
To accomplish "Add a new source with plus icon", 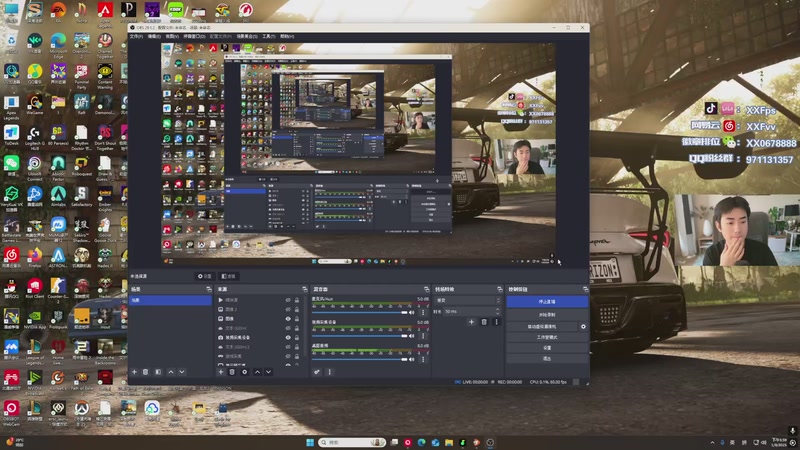I will [221, 372].
